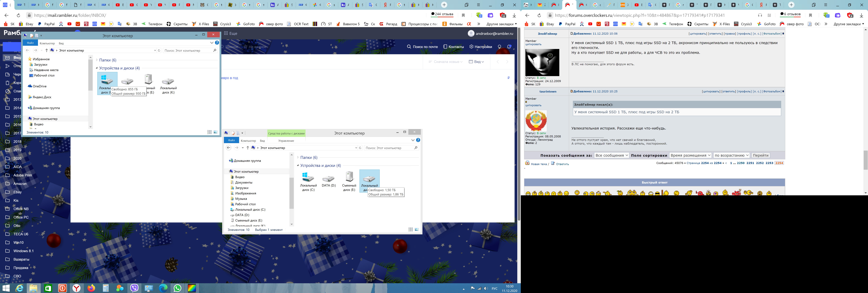
Task: Expand Папки (6) group in lower window
Action: pos(298,157)
